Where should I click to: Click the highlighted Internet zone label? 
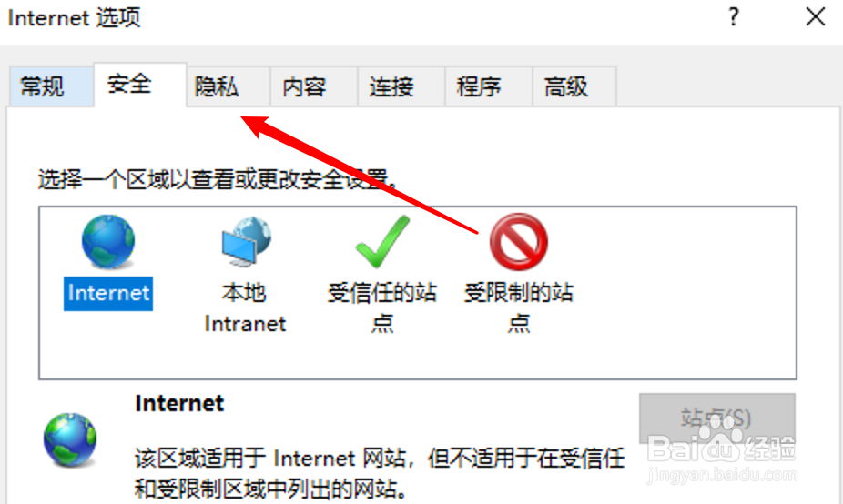click(x=108, y=293)
